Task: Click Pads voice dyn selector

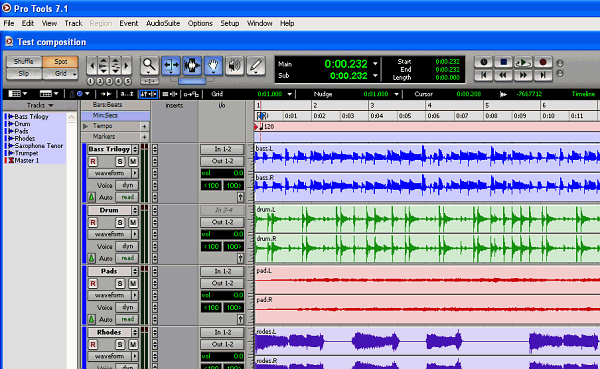Action: [127, 307]
